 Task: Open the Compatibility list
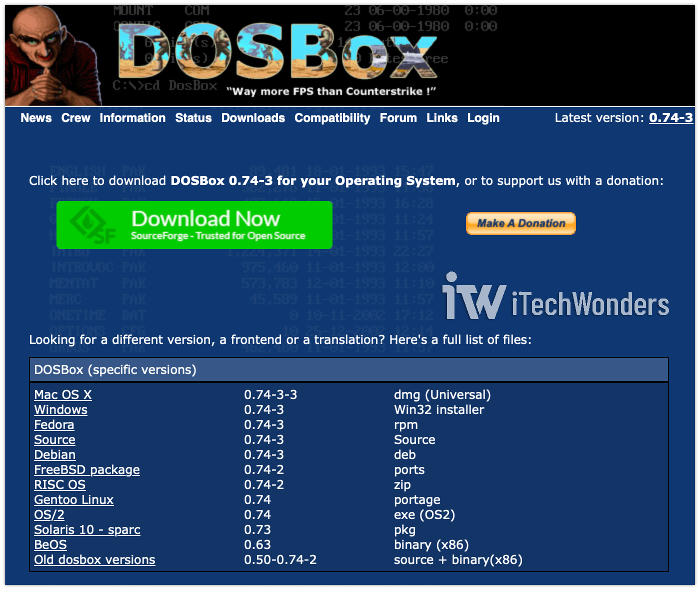tap(332, 118)
